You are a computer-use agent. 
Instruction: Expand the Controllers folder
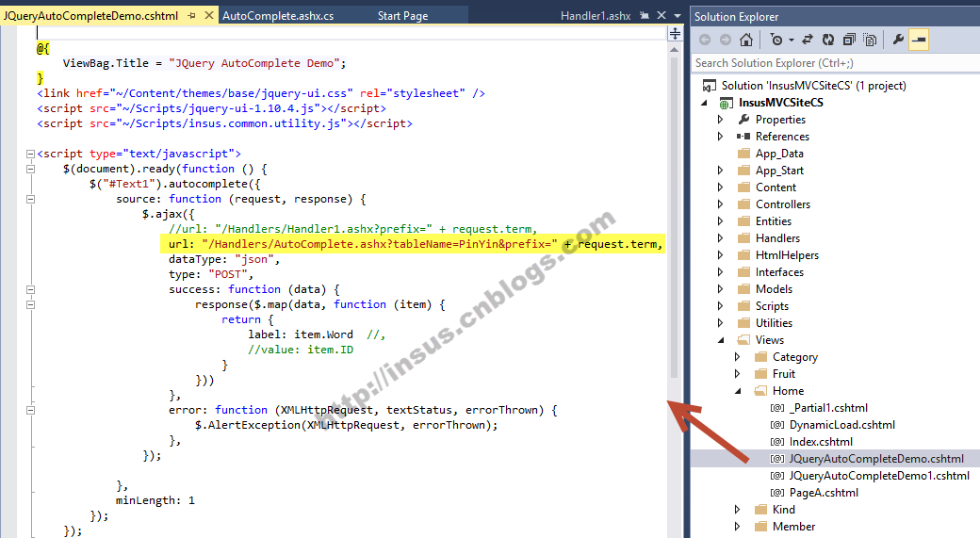coord(720,204)
